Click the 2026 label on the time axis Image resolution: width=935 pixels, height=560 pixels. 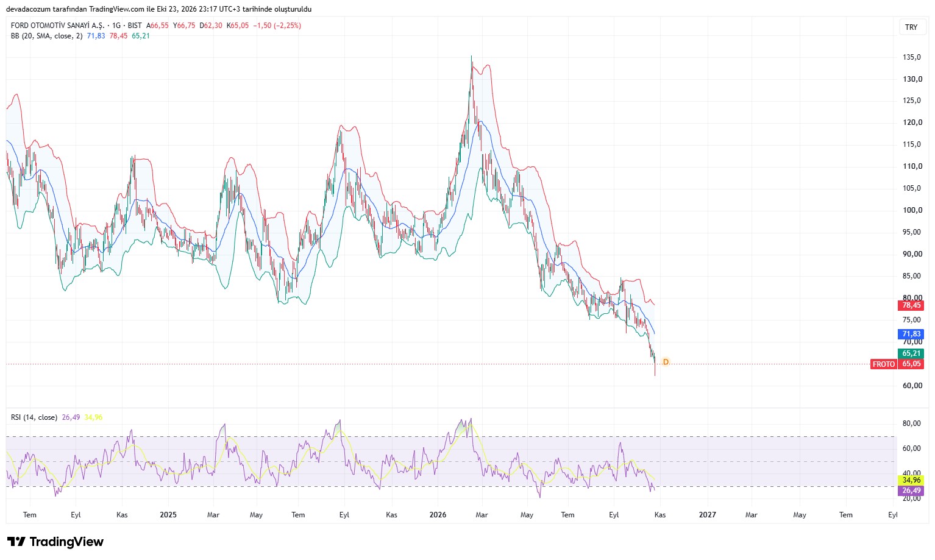coord(438,515)
